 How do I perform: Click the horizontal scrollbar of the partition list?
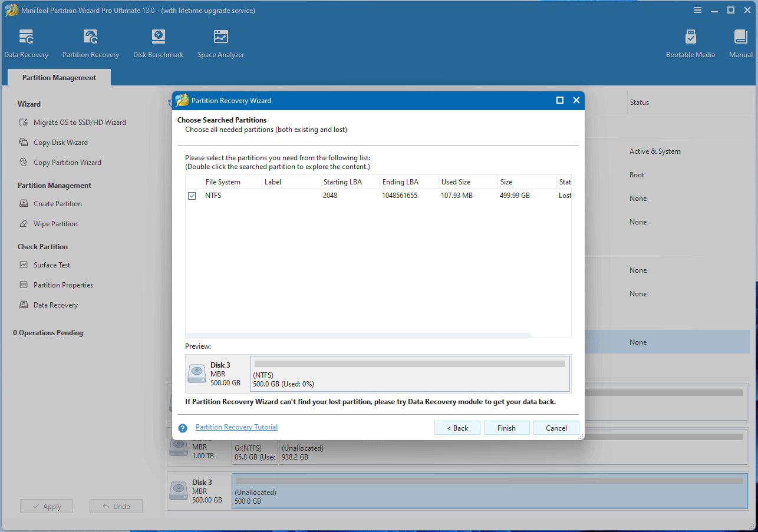coord(358,335)
